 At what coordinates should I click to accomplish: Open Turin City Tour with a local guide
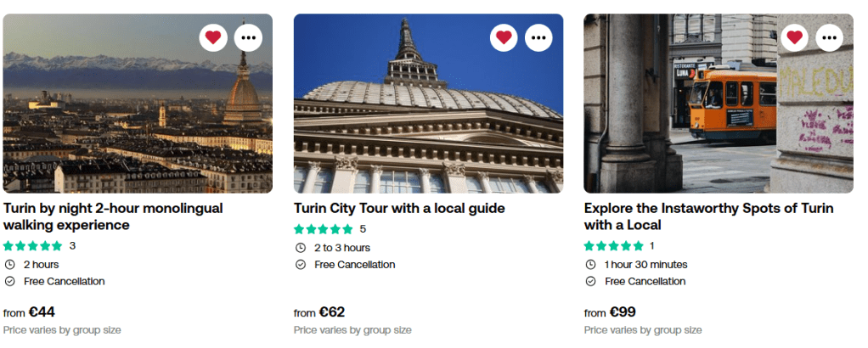399,208
